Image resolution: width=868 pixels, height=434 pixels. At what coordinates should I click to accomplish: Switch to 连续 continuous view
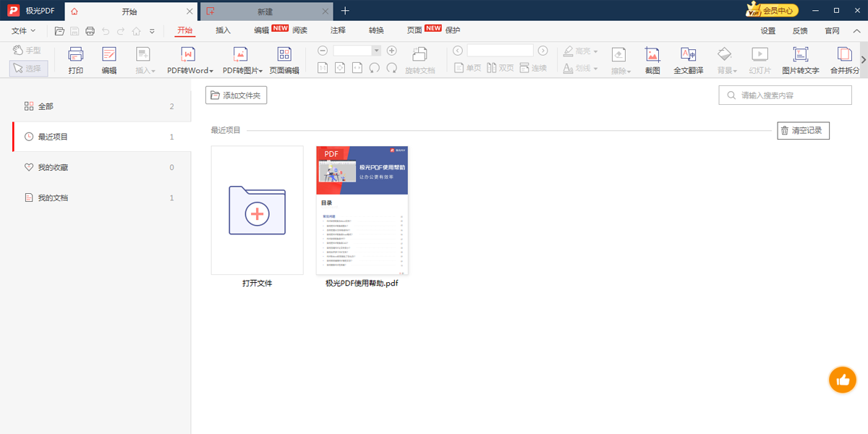coord(534,68)
